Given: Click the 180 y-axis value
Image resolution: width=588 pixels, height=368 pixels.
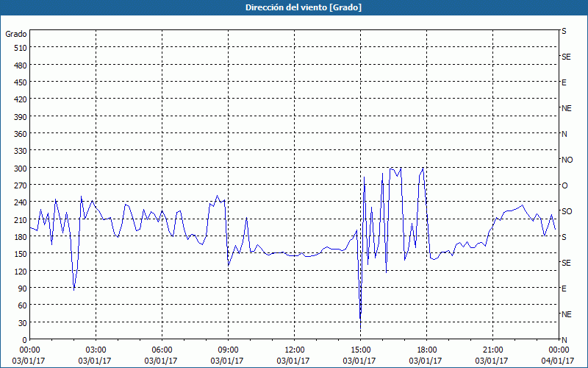Looking at the screenshot, I should 21,237.
